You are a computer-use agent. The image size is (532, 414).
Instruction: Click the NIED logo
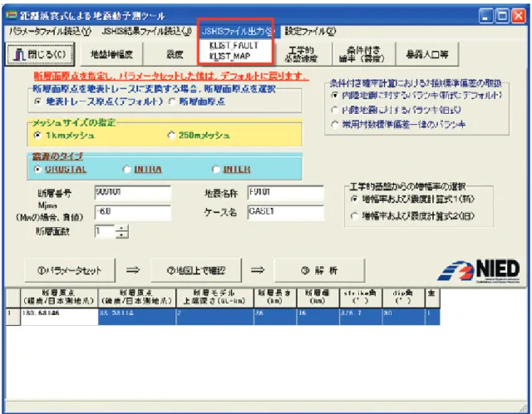click(479, 271)
